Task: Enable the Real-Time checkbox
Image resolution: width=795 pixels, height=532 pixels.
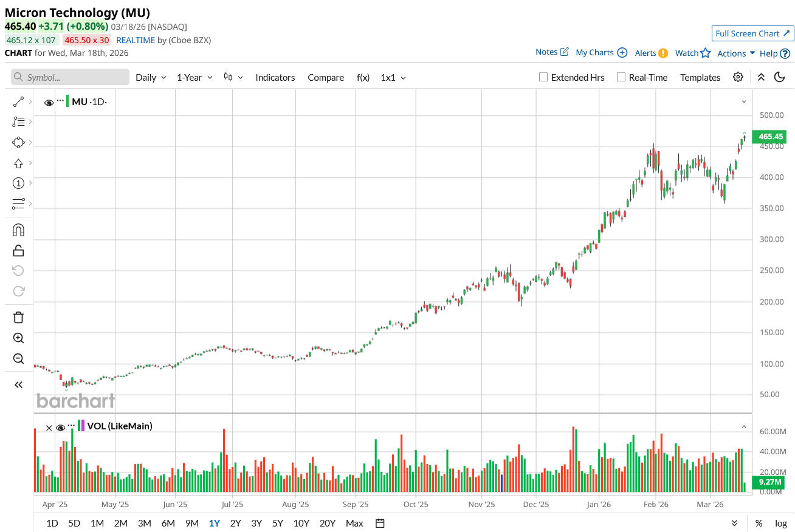Action: 621,77
